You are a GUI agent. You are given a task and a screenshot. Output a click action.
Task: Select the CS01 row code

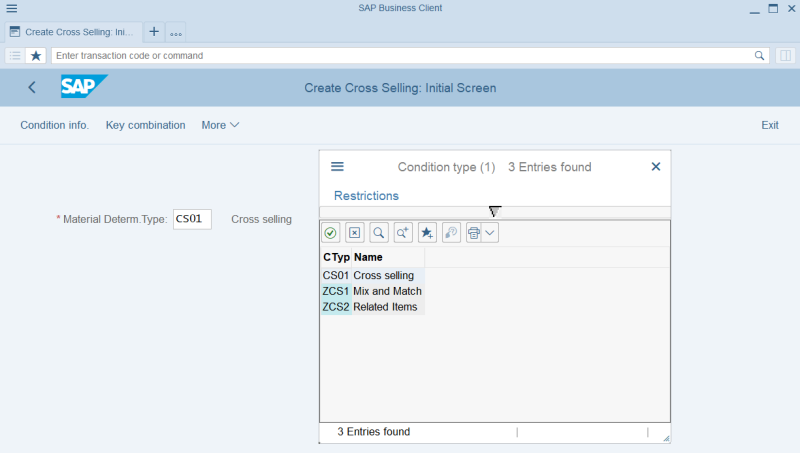[x=336, y=275]
